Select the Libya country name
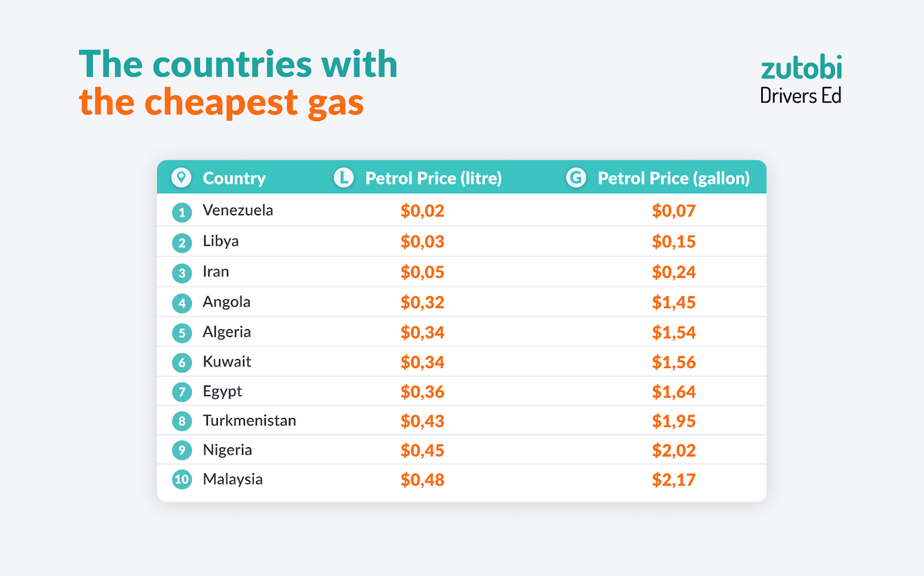Viewport: 924px width, 576px height. [221, 241]
